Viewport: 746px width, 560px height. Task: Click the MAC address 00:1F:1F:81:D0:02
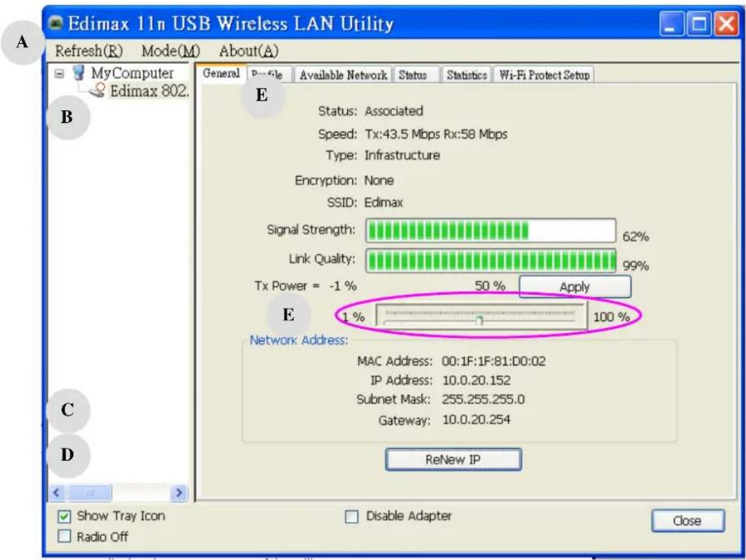[494, 361]
